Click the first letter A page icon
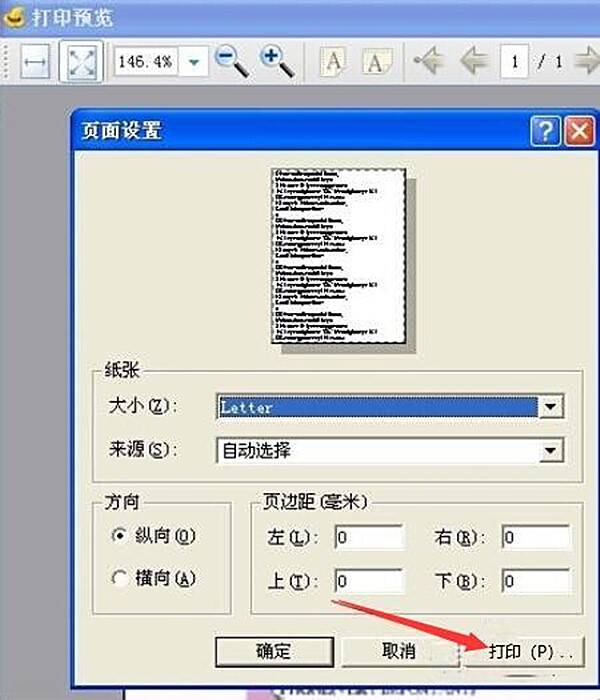This screenshot has height=700, width=600. pos(333,62)
